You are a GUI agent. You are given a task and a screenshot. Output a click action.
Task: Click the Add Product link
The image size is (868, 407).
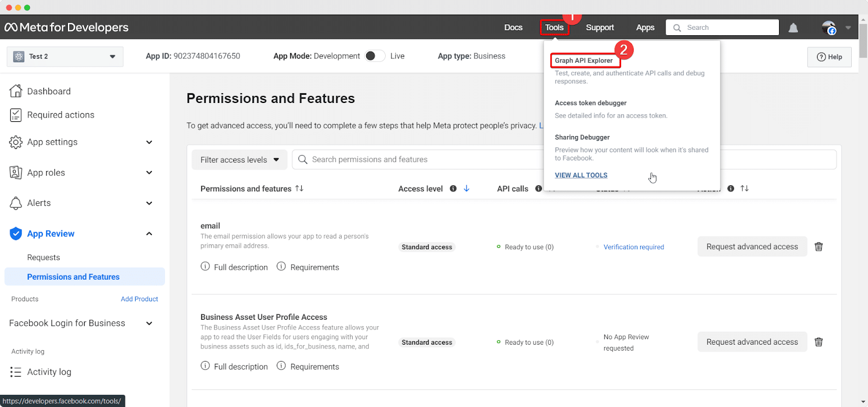(x=139, y=299)
